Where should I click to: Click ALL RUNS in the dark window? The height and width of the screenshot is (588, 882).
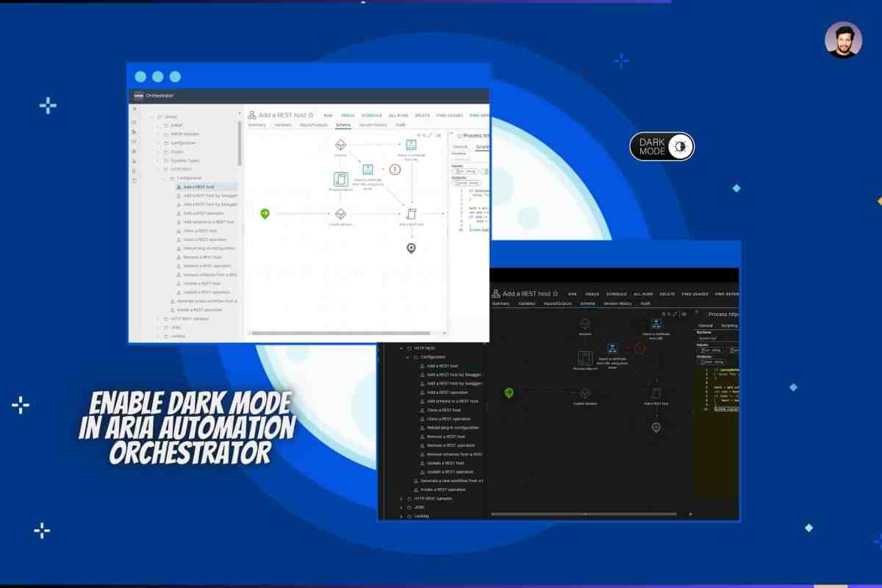tap(643, 294)
